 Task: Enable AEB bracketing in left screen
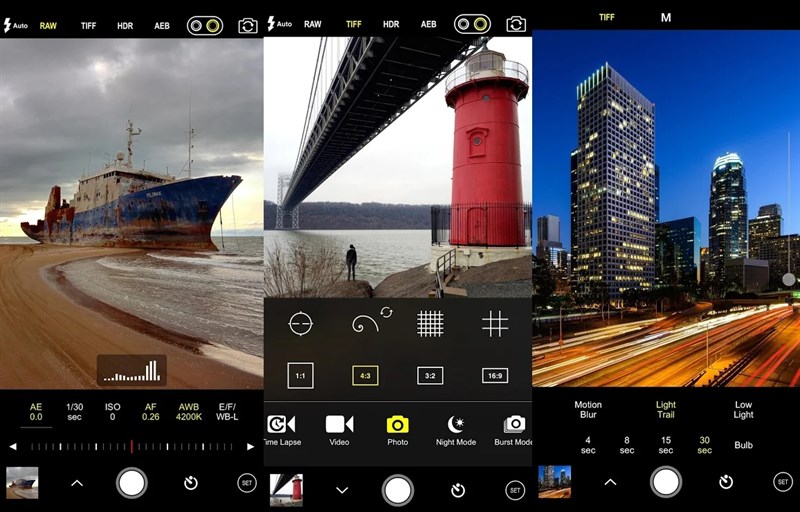point(162,25)
